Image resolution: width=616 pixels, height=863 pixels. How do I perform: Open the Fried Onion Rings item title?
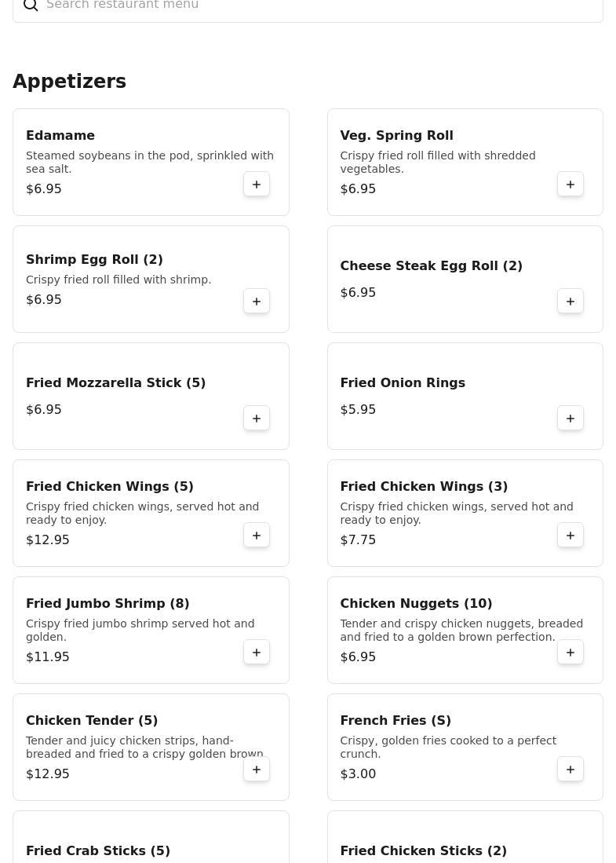pos(403,382)
